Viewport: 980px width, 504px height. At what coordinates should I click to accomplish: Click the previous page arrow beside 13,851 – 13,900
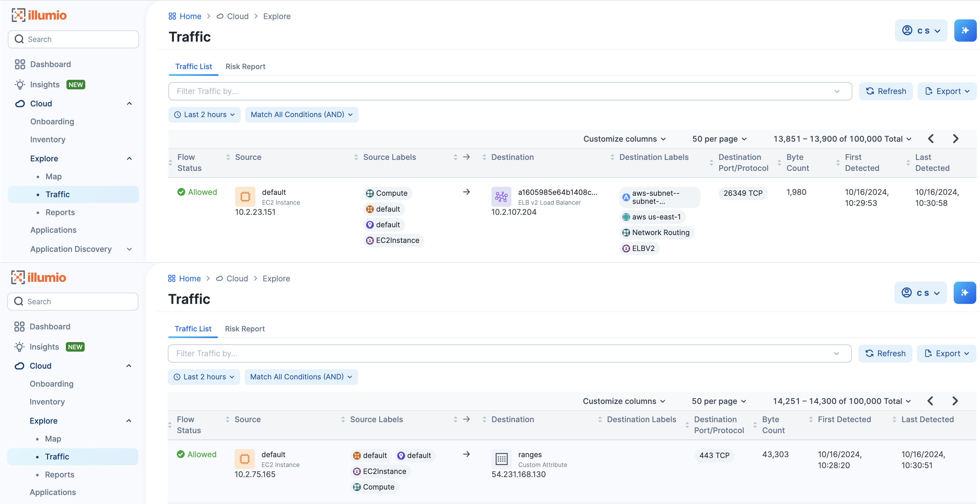931,139
